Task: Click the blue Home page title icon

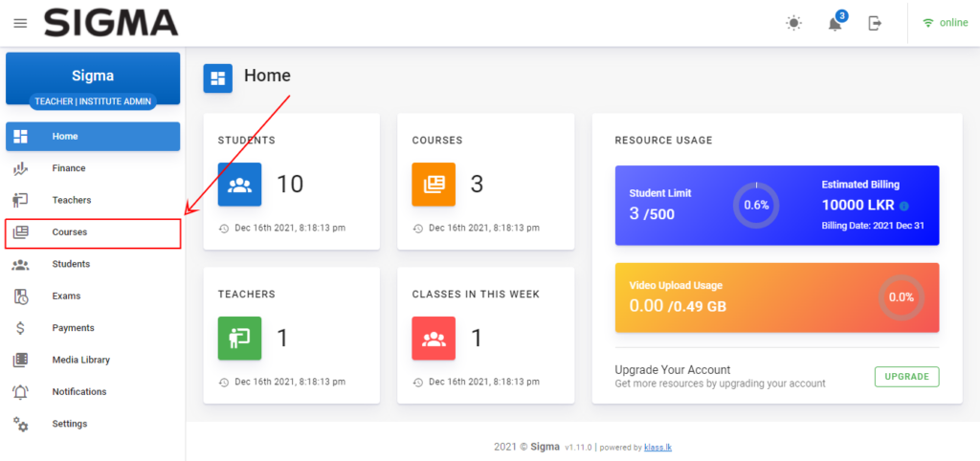Action: pos(217,78)
